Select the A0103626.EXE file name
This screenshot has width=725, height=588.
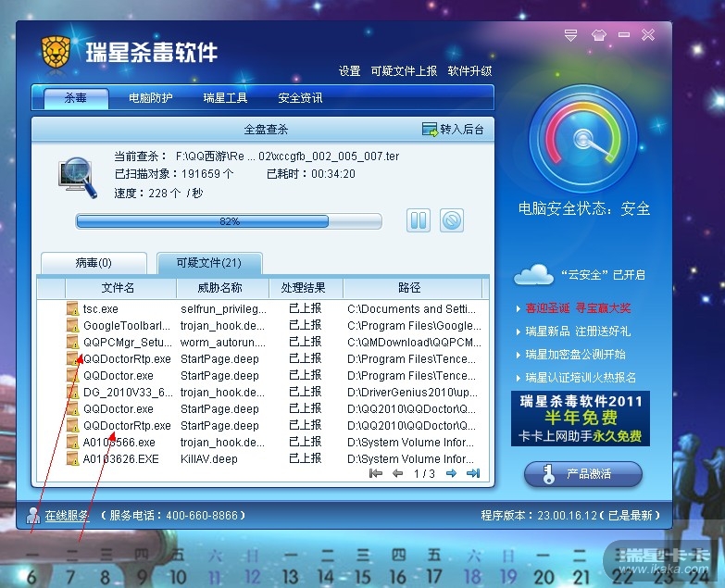click(x=120, y=458)
